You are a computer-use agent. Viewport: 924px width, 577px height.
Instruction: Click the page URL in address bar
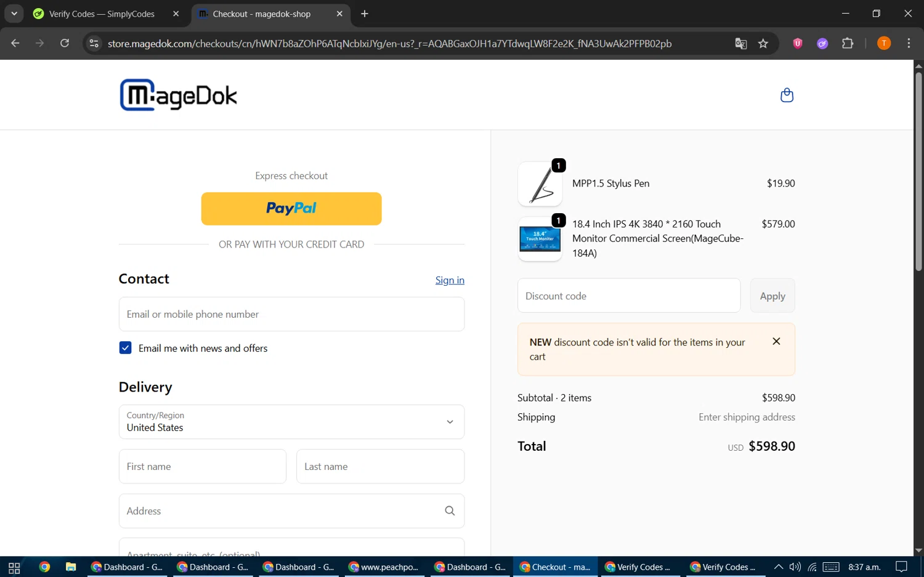(389, 43)
